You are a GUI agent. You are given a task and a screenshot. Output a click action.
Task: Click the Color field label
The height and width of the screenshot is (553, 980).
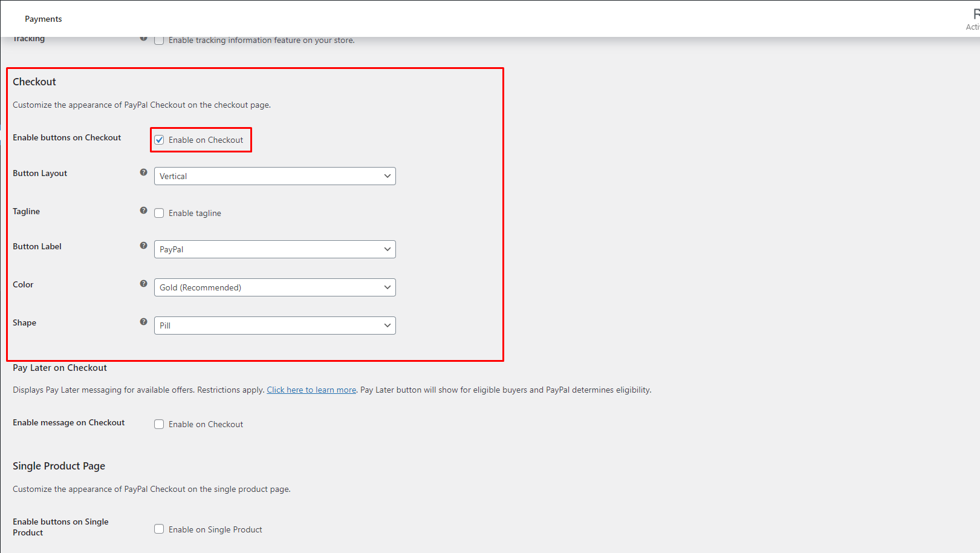click(23, 284)
